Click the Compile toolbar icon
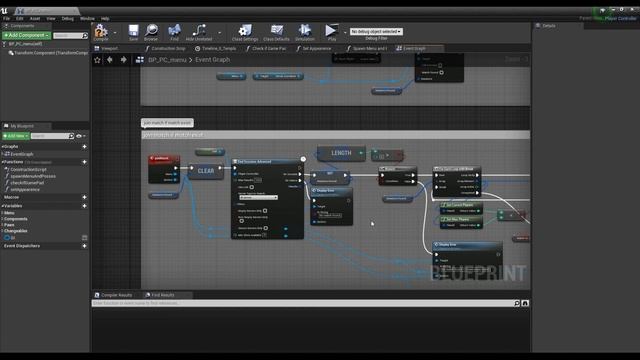The height and width of the screenshot is (360, 640). click(101, 32)
